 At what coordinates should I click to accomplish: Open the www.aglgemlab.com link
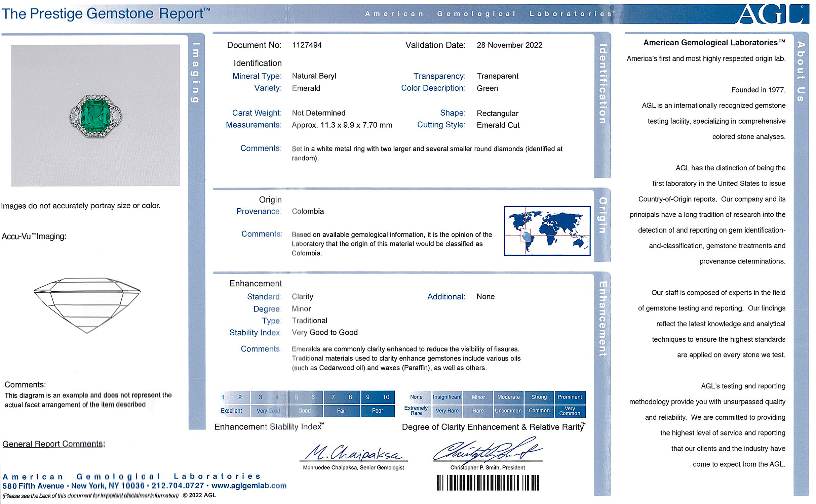[x=249, y=486]
